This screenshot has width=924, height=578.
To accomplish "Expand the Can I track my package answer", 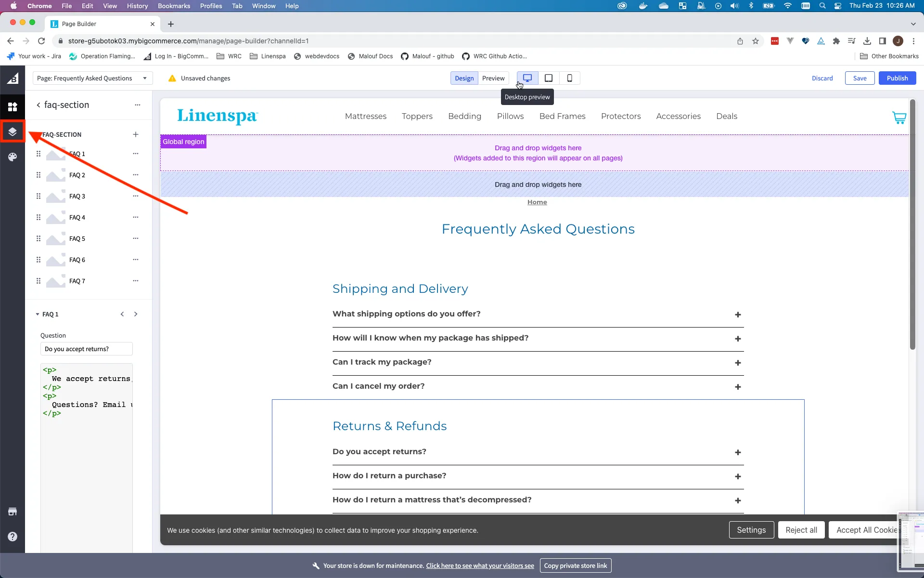I will click(738, 363).
